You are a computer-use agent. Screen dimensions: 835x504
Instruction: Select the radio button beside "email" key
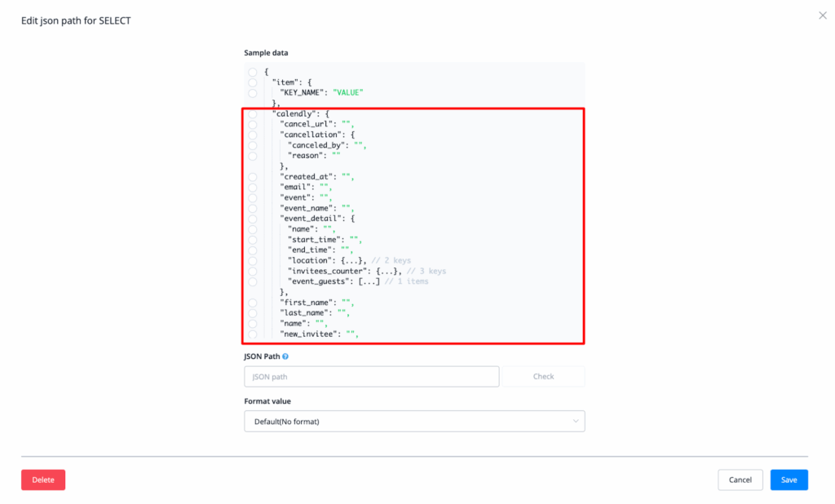coord(253,188)
